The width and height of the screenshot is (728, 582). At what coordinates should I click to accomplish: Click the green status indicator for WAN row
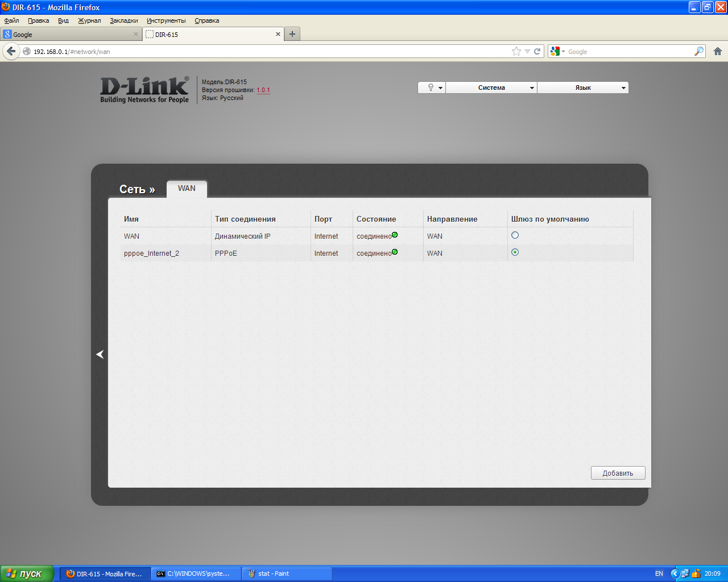tap(395, 235)
